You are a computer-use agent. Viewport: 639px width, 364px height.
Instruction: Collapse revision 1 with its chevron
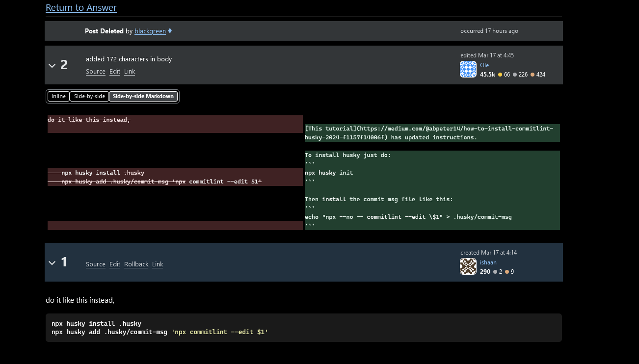coord(52,263)
